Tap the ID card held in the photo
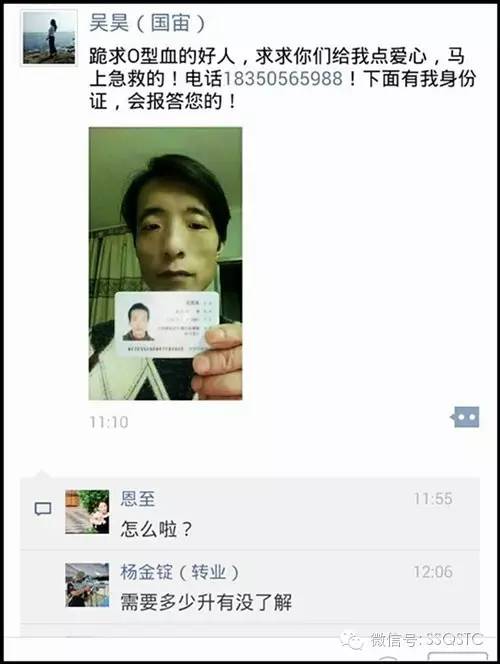Viewport: 500px width, 664px height. [167, 324]
